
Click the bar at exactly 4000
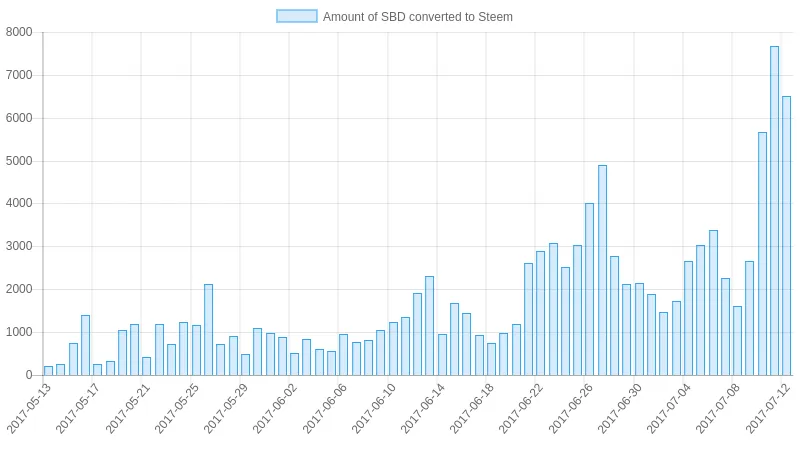pyautogui.click(x=589, y=289)
